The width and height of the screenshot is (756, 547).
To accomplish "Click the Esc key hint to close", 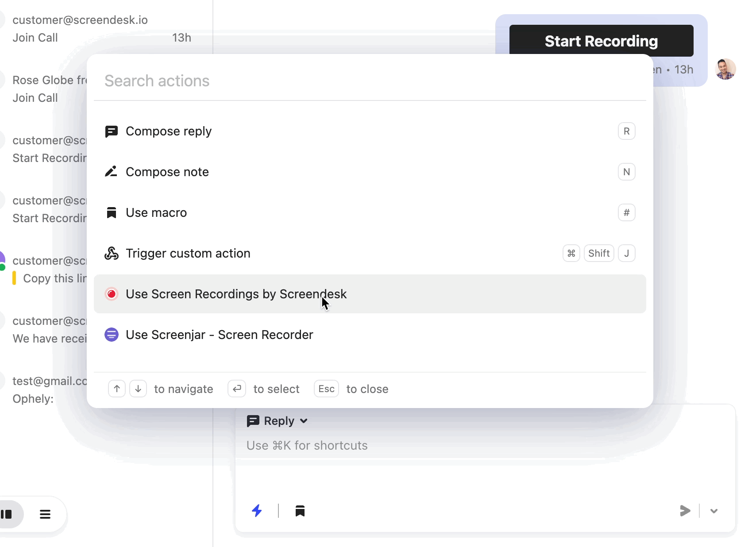I will pyautogui.click(x=326, y=389).
